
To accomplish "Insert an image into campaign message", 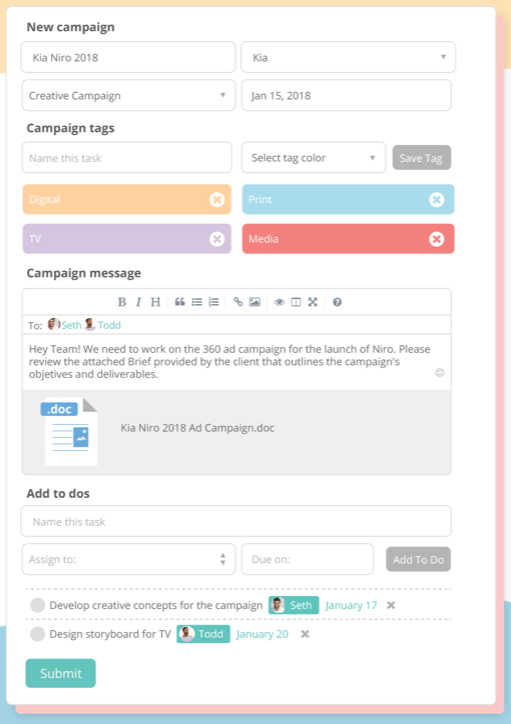I will tap(255, 302).
